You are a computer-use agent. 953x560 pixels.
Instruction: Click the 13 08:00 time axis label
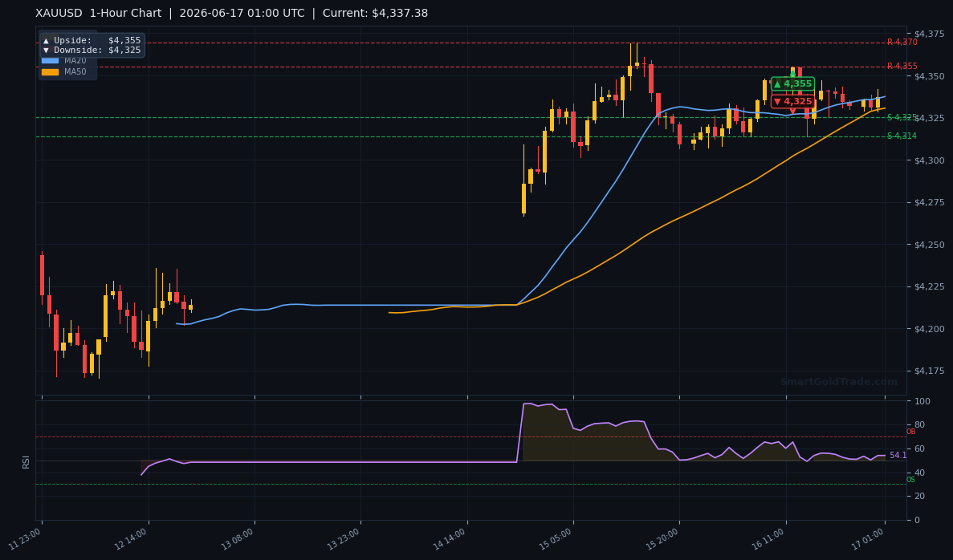coord(238,539)
